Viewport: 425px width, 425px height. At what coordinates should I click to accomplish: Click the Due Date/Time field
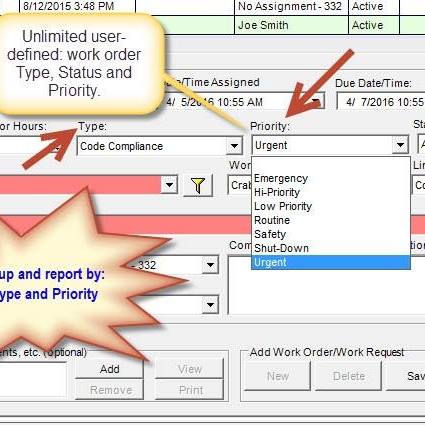point(381,102)
